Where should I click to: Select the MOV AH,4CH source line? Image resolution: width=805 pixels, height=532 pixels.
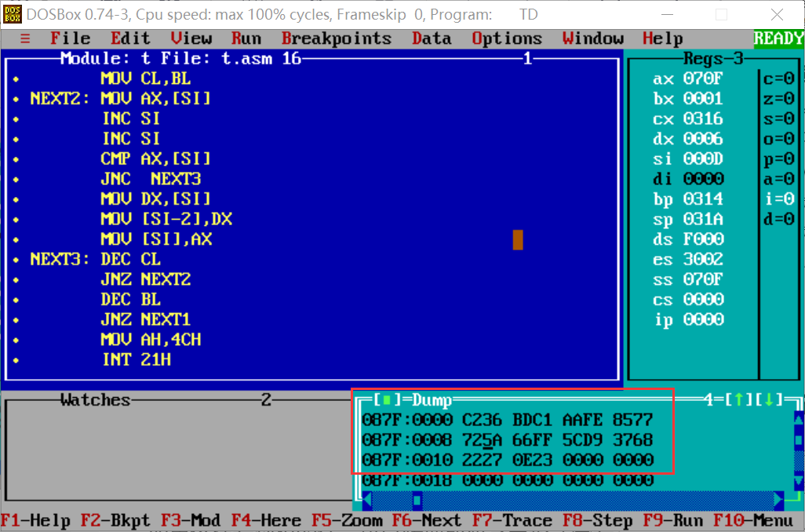(x=151, y=340)
